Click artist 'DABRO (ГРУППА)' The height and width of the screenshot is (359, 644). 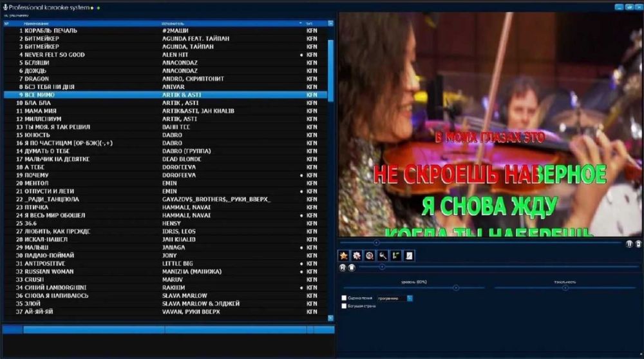point(187,151)
